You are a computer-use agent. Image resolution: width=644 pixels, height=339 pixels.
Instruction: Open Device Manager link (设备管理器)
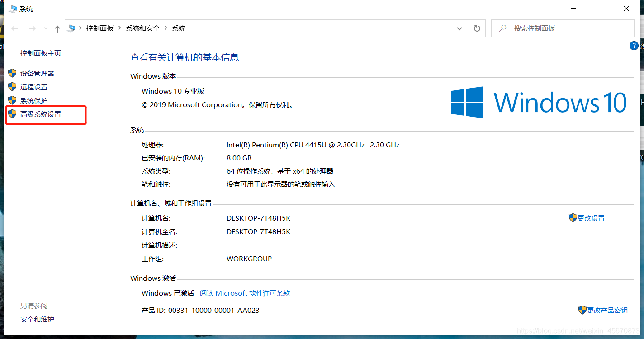click(x=37, y=73)
